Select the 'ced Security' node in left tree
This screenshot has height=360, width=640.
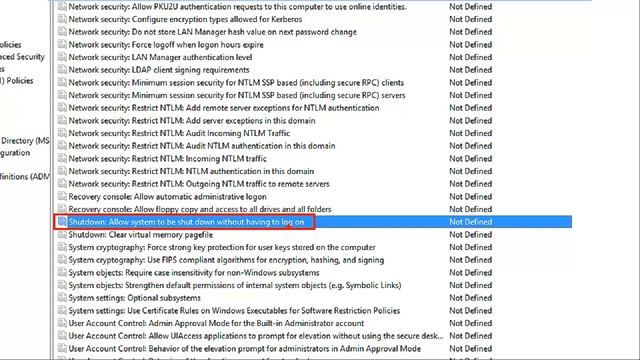pyautogui.click(x=22, y=57)
